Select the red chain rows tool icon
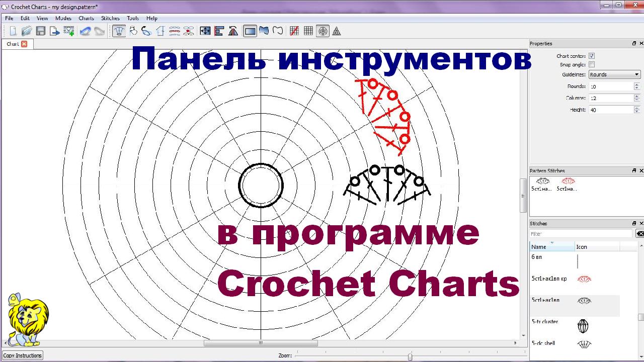644x362 pixels. [x=175, y=31]
